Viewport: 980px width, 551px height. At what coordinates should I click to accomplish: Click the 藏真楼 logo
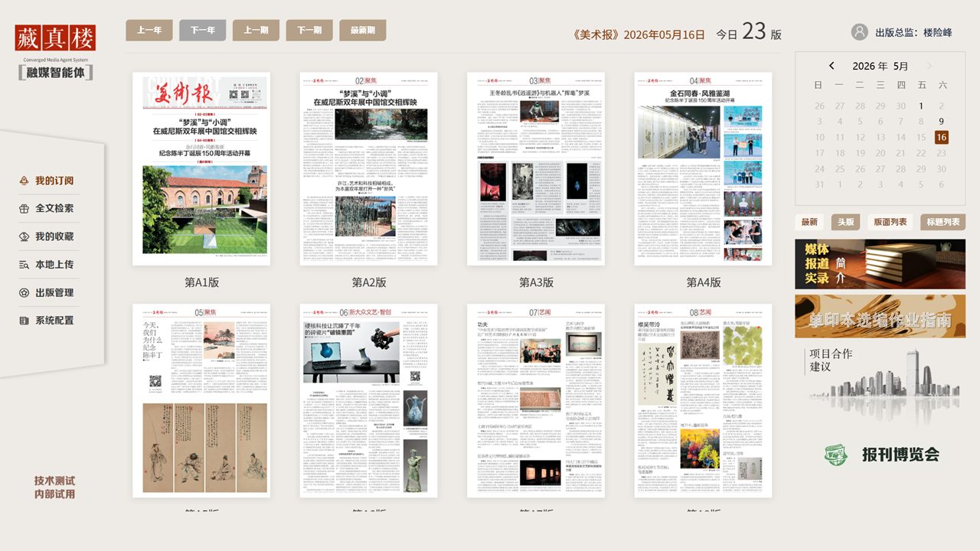coord(55,37)
